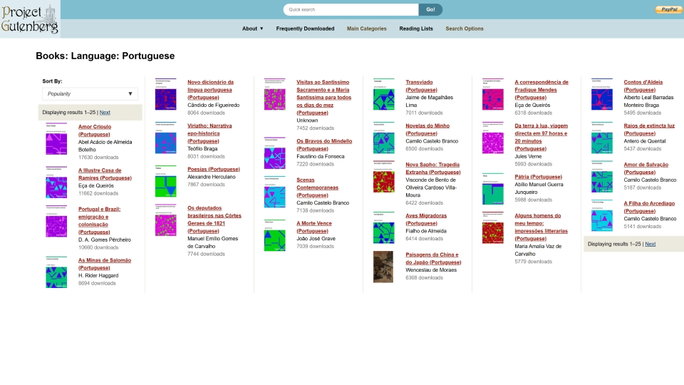This screenshot has height=385, width=684.
Task: Open Contos d'Aldeia cover thumbnail
Action: click(x=602, y=95)
